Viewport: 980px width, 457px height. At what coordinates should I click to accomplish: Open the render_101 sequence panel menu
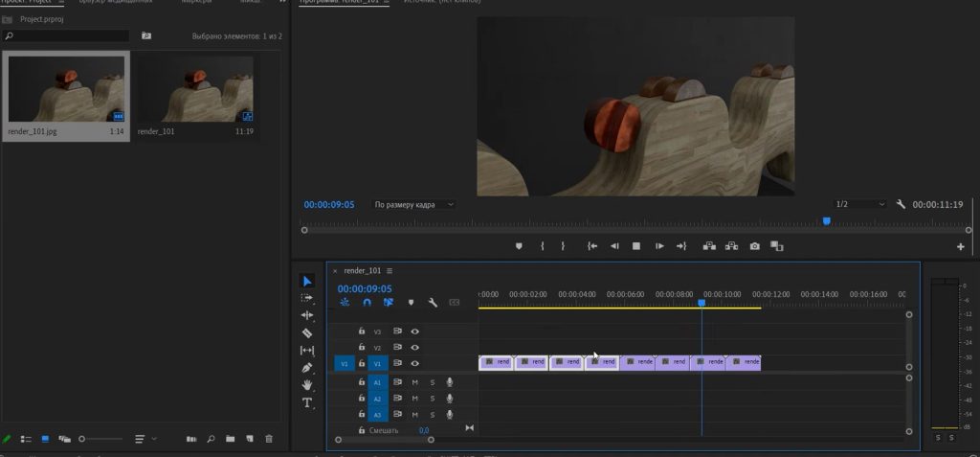pyautogui.click(x=390, y=271)
